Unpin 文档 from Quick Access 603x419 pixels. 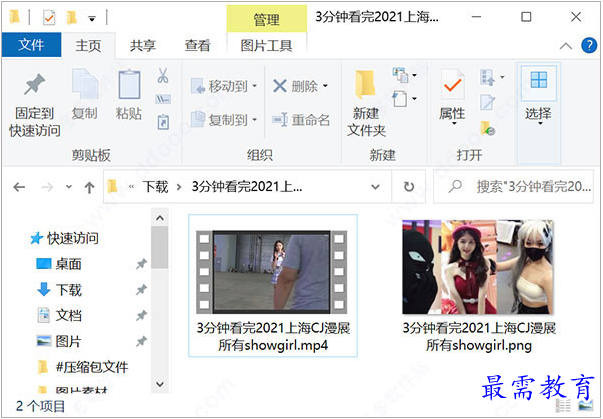(x=142, y=315)
